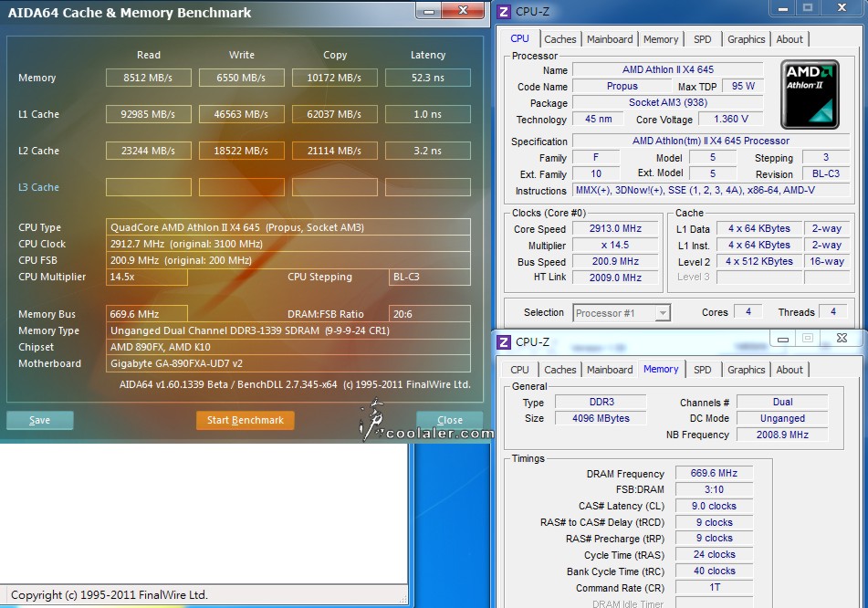The width and height of the screenshot is (868, 608).
Task: Click NB Frequency value 2008.9 MHz
Action: (782, 435)
